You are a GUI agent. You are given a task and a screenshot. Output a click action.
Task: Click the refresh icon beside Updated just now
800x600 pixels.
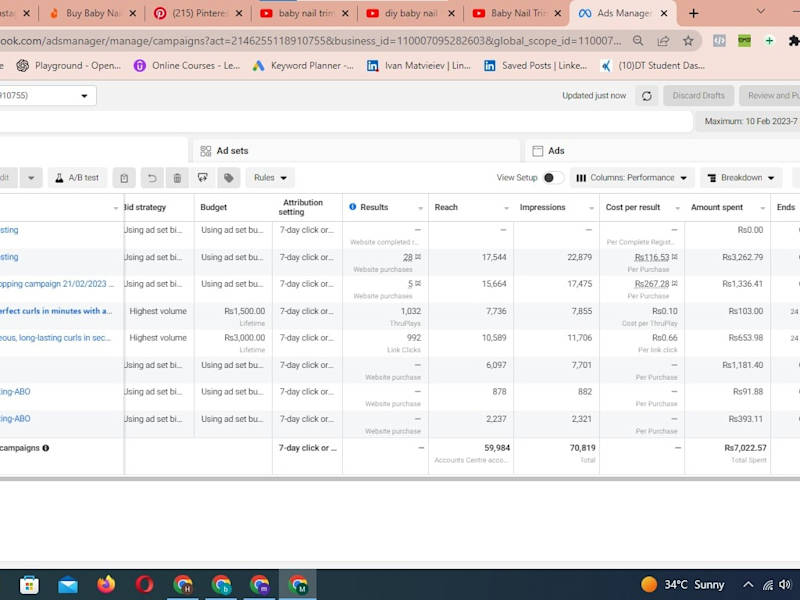tap(646, 96)
